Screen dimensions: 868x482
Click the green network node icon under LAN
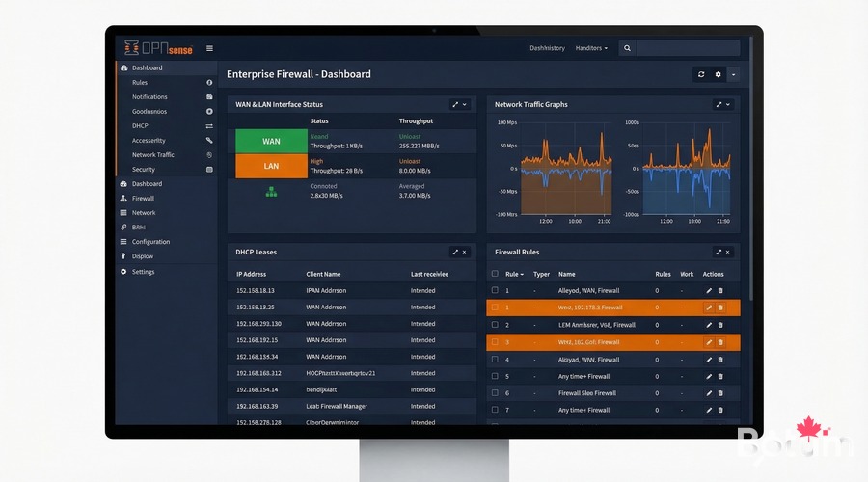[271, 192]
